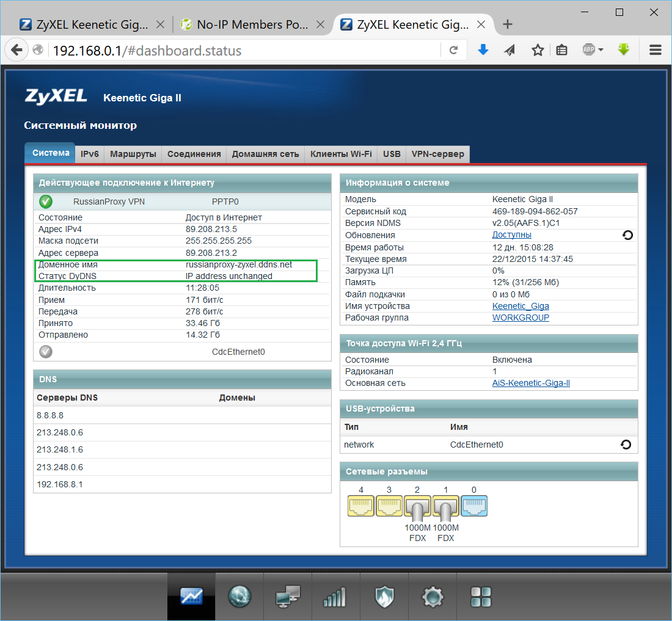Screen dimensions: 672x621
Task: Switch to the Домашняя сеть tab
Action: pyautogui.click(x=265, y=154)
